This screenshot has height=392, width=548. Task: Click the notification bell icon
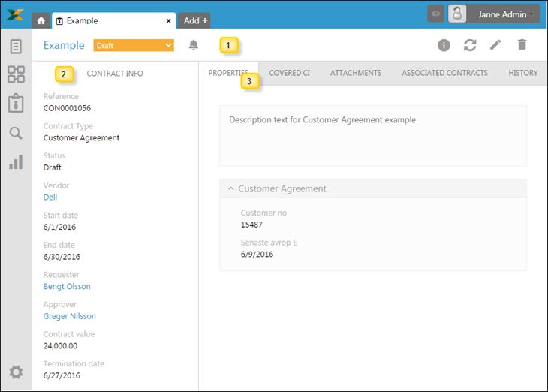(x=193, y=45)
